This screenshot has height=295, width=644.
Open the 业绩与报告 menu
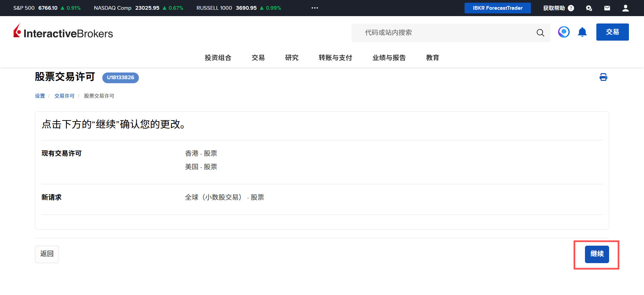389,58
